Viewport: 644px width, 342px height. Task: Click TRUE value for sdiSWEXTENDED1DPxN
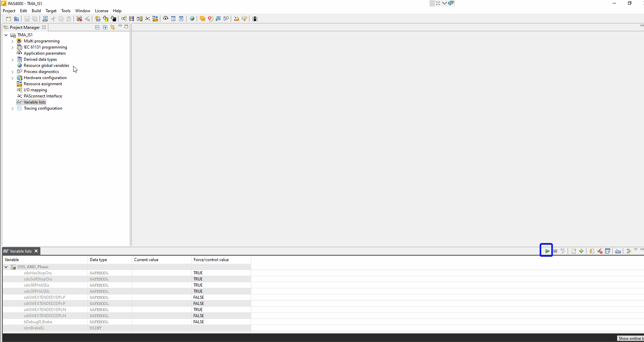198,310
